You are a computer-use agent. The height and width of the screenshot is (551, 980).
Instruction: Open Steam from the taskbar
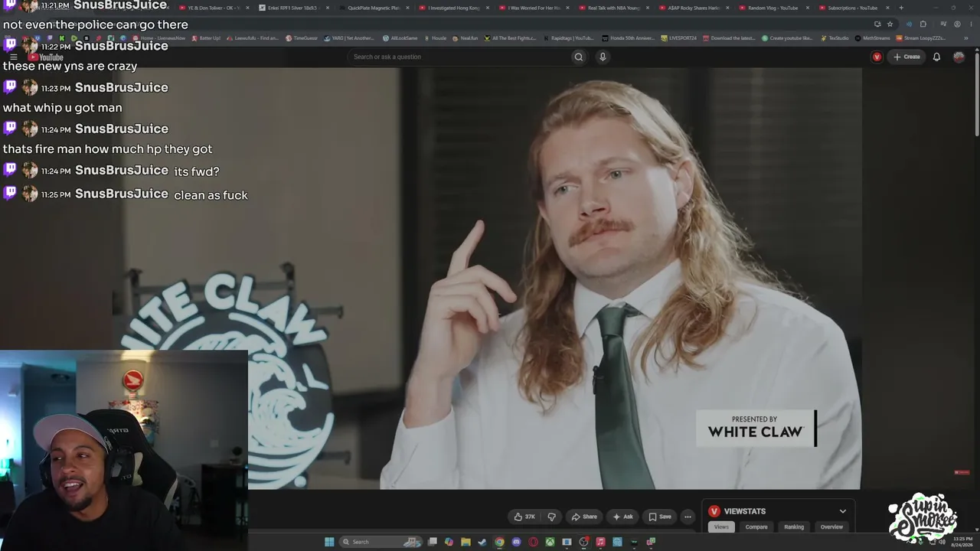coord(482,542)
